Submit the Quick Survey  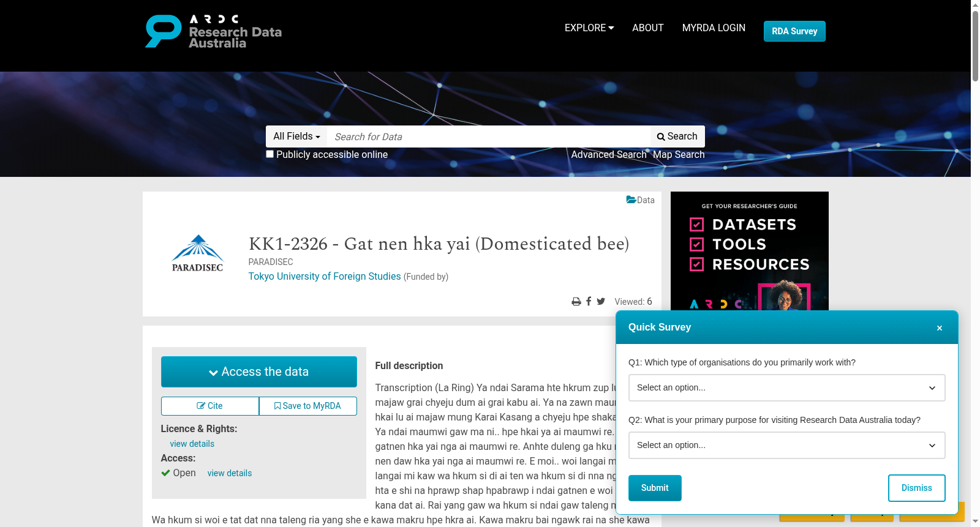(655, 488)
